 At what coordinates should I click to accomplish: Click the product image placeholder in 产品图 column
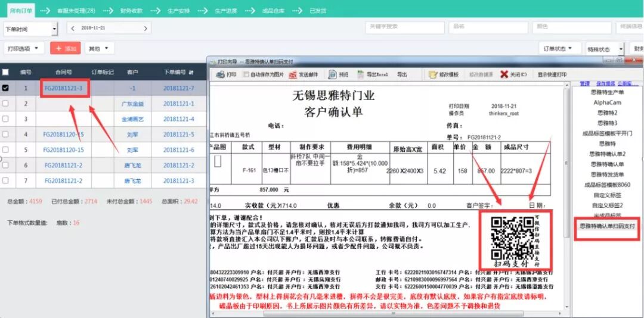coord(218,161)
